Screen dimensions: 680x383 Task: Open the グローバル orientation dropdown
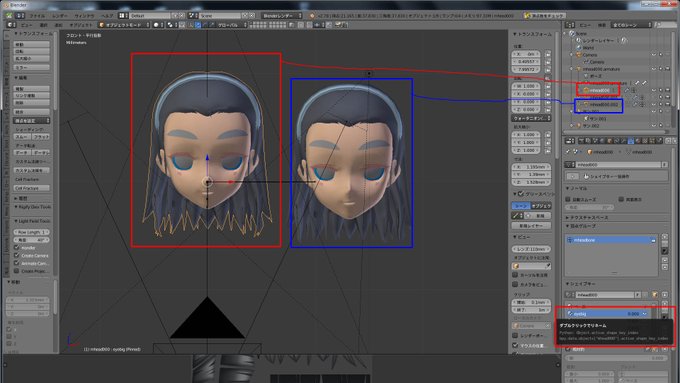(x=233, y=25)
